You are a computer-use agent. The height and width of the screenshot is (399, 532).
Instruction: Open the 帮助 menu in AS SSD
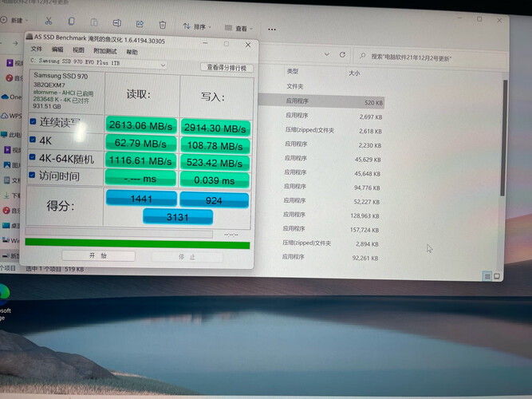(132, 52)
